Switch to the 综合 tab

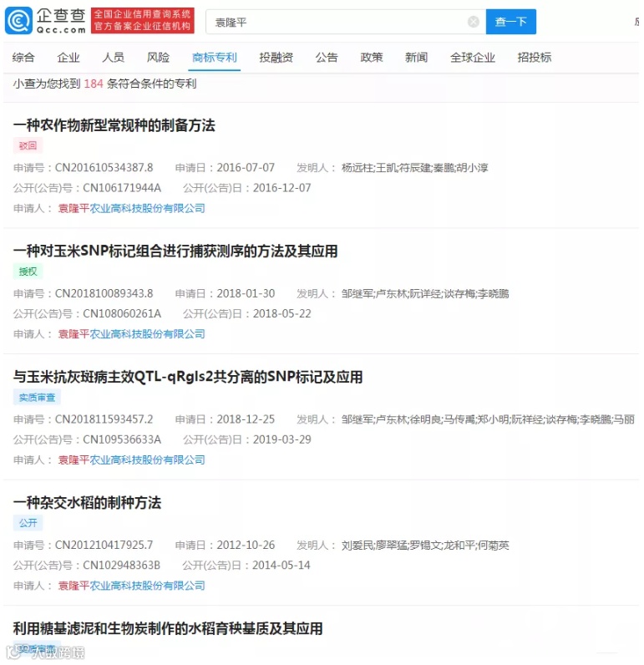tap(23, 58)
